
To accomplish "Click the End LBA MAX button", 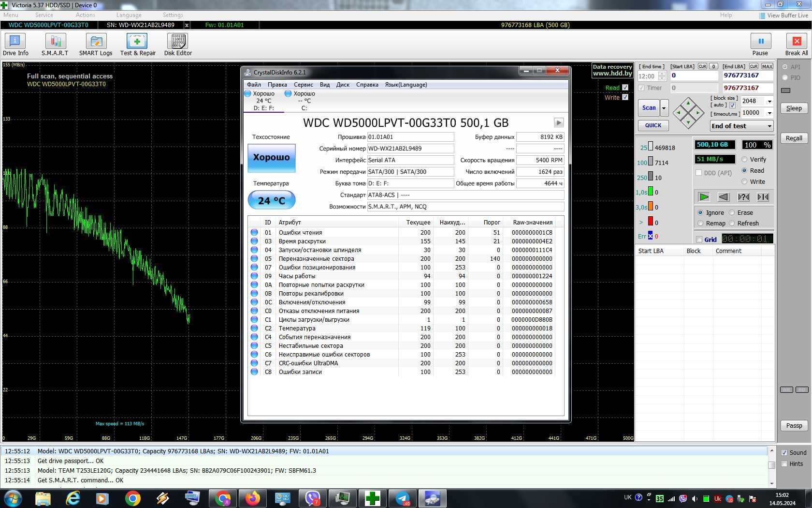I will pos(767,66).
